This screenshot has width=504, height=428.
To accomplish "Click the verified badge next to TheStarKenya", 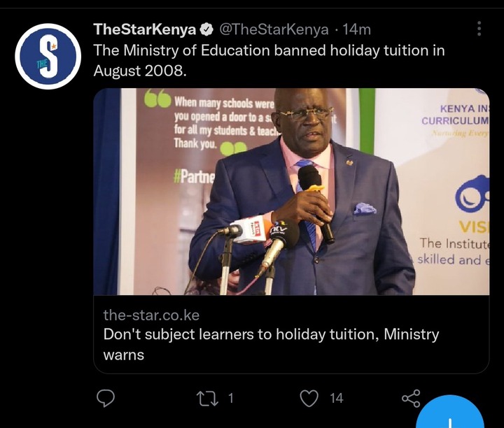I will tap(207, 29).
